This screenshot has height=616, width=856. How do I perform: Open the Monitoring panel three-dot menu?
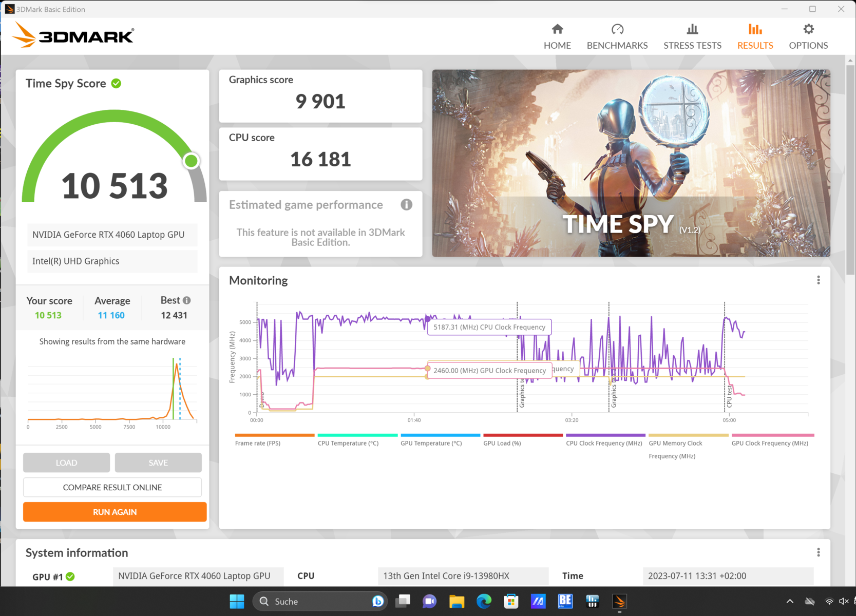819,280
